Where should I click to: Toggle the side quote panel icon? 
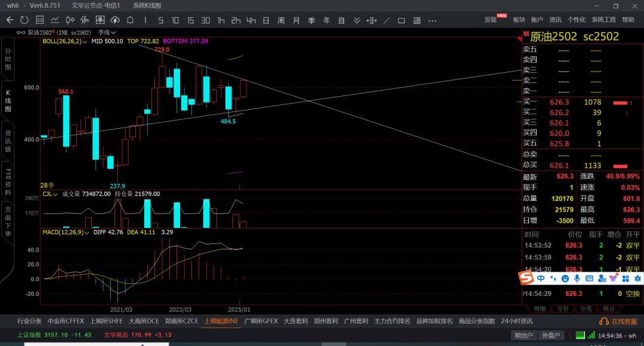click(x=417, y=20)
